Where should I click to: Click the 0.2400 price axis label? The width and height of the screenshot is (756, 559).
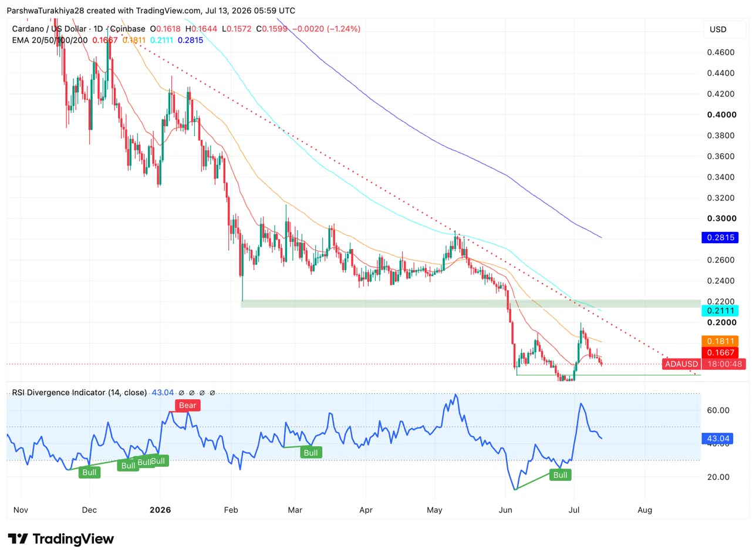click(x=722, y=281)
